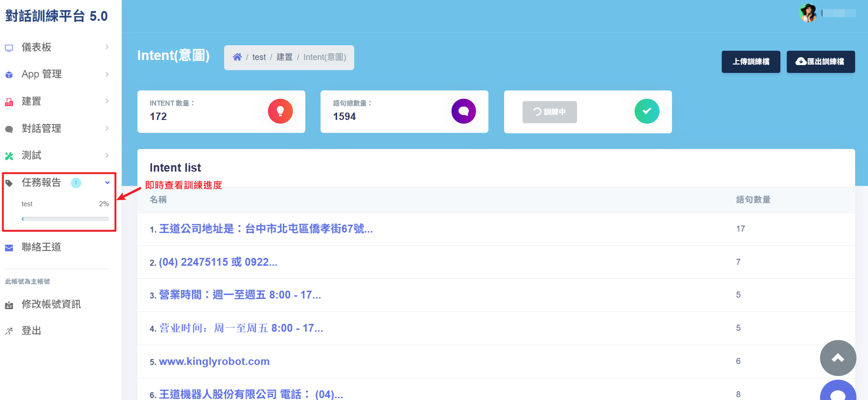
Task: Click the purple chat bubble sentence icon
Action: tap(464, 111)
